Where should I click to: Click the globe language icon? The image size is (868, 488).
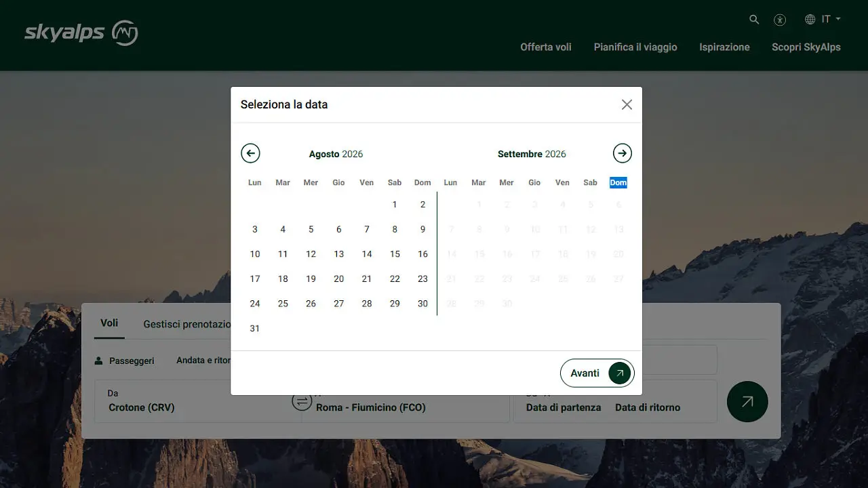click(x=810, y=20)
